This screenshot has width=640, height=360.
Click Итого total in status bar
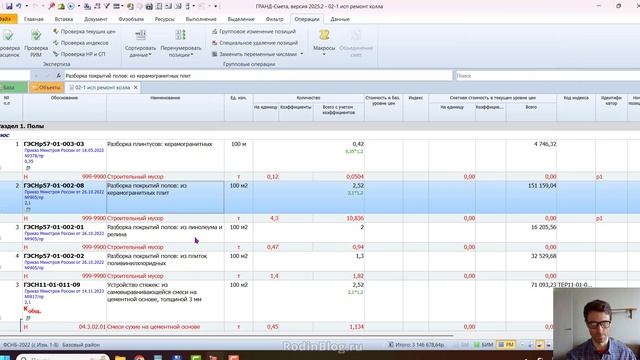click(416, 345)
